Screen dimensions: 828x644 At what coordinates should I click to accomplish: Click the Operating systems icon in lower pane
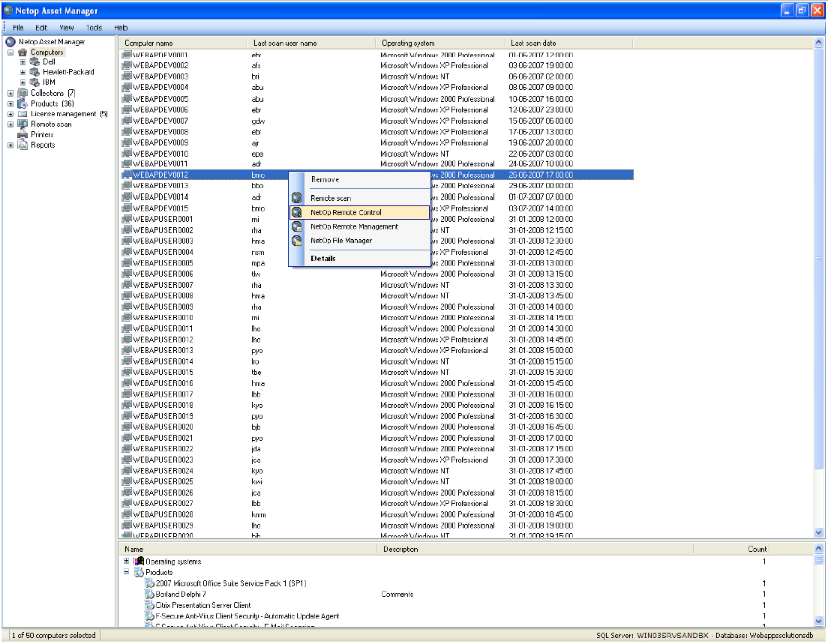(139, 561)
